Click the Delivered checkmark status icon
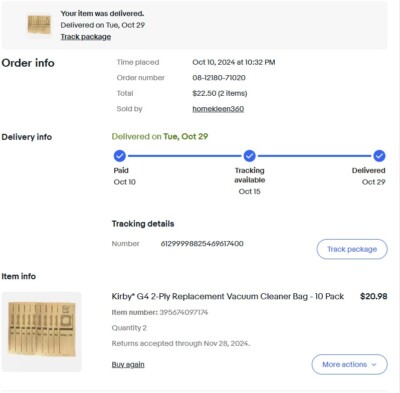The height and width of the screenshot is (393, 400). click(379, 156)
